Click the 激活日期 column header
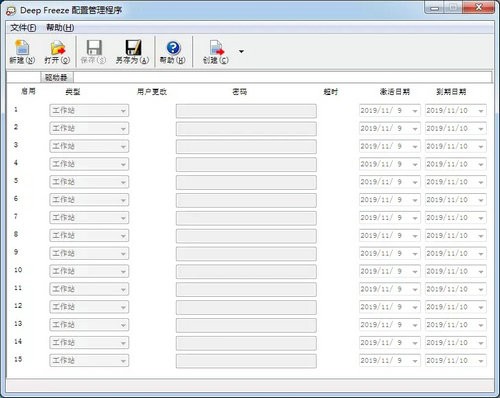This screenshot has height=398, width=500. (x=395, y=92)
